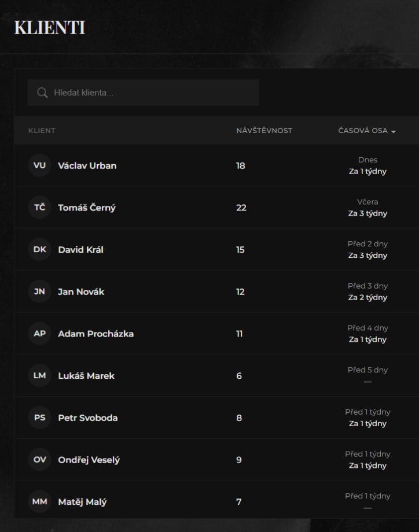Image resolution: width=419 pixels, height=532 pixels.
Task: Select Lukáš Marek client name
Action: click(86, 376)
